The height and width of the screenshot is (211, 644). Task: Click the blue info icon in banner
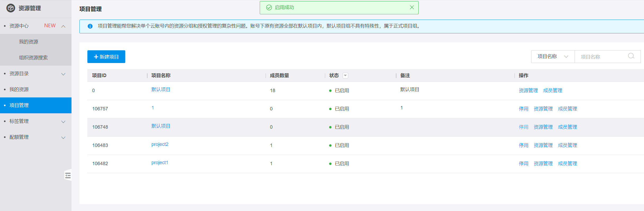click(90, 26)
